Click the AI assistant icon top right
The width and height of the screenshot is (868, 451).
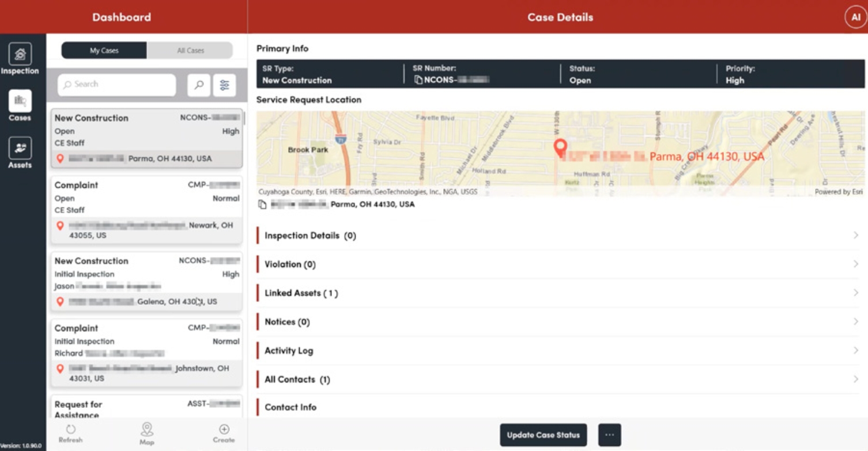coord(855,17)
